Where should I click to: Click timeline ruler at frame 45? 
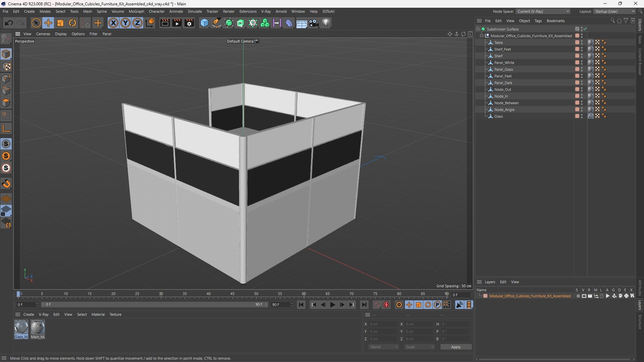[x=232, y=294]
